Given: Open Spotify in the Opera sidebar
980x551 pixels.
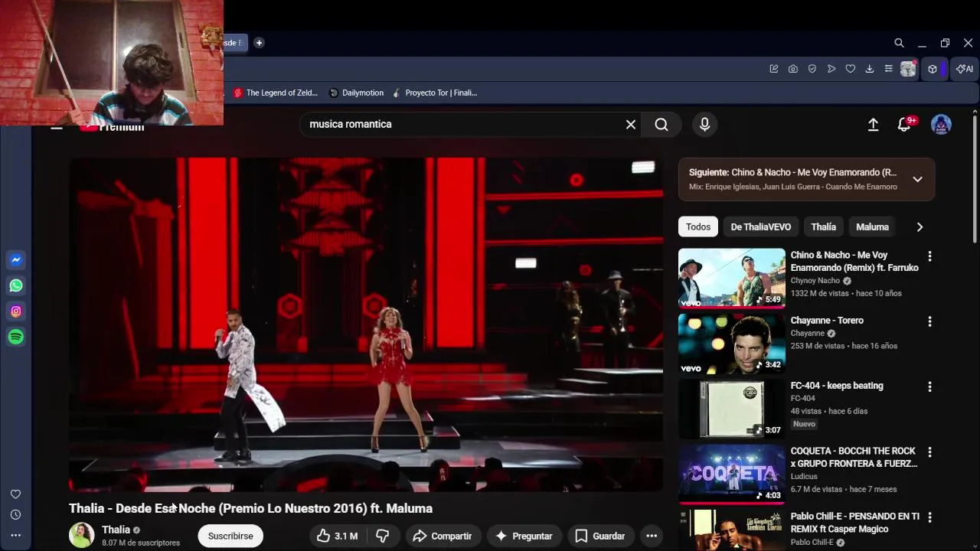Looking at the screenshot, I should [16, 337].
